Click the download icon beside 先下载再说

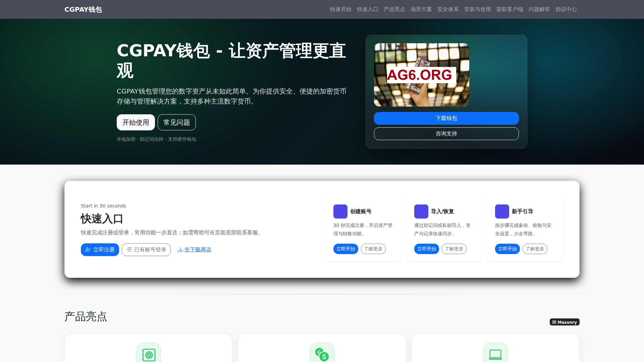pyautogui.click(x=180, y=249)
